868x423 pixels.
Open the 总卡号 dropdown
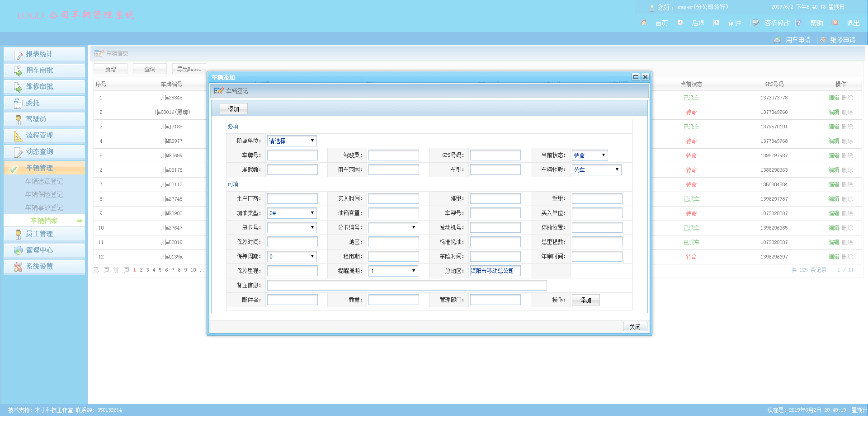(292, 228)
